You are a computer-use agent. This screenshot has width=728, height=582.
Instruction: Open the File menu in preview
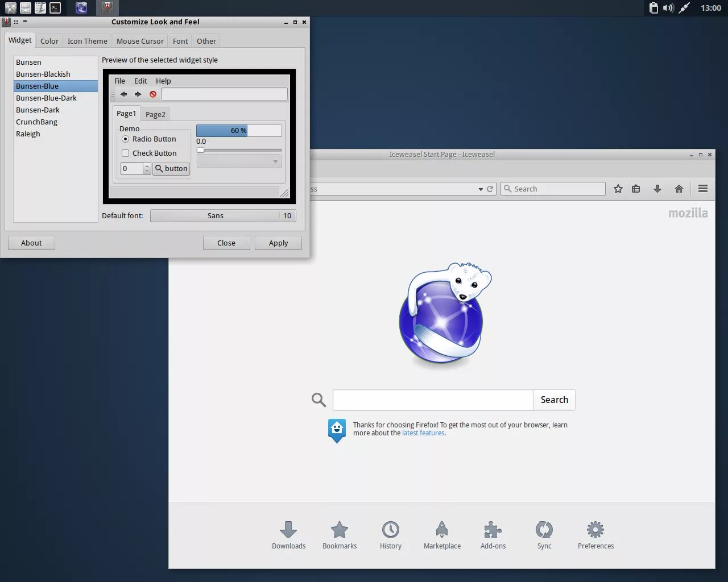[119, 81]
